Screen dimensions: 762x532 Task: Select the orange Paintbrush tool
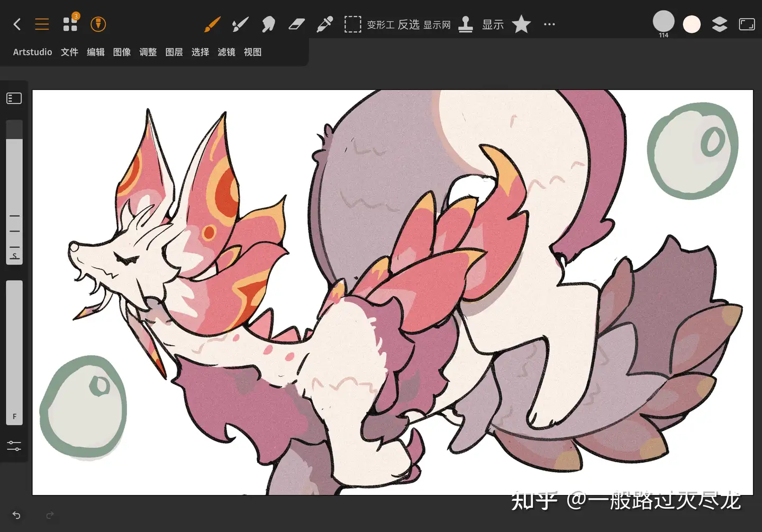pyautogui.click(x=212, y=24)
